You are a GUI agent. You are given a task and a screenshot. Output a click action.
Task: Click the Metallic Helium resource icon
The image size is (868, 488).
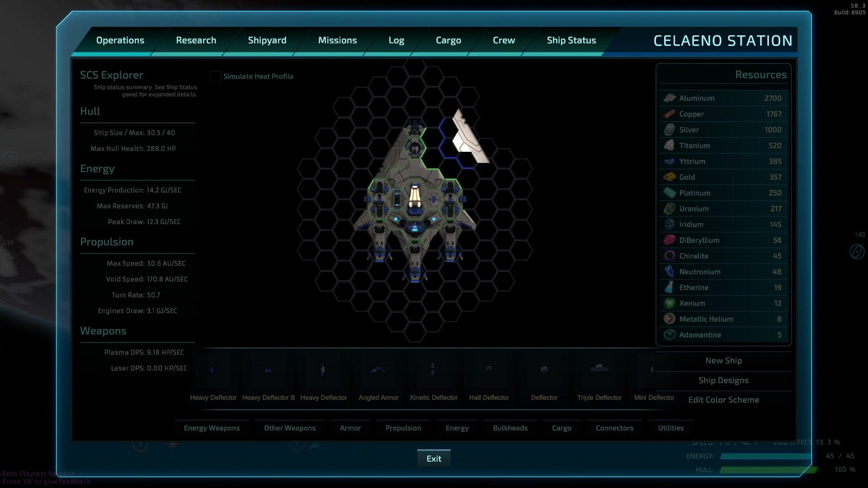[x=668, y=318]
